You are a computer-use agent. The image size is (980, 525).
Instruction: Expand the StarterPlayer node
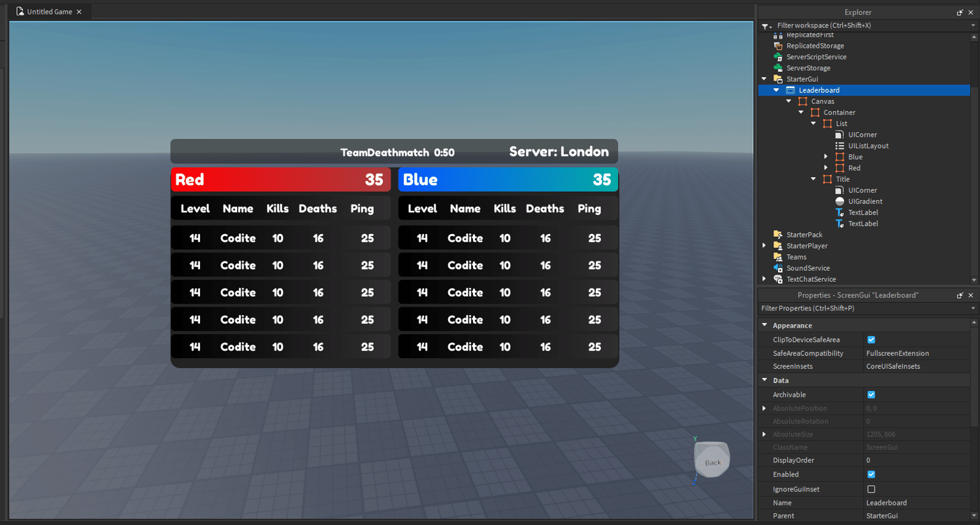(764, 246)
